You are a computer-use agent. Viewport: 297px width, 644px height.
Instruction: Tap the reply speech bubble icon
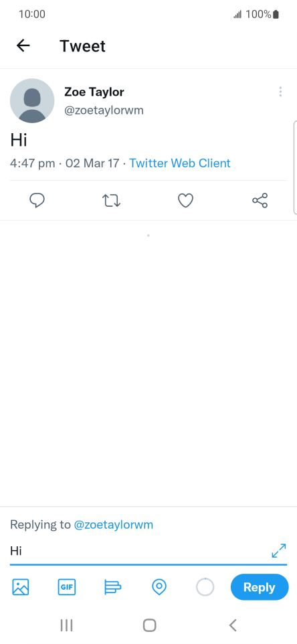(37, 200)
